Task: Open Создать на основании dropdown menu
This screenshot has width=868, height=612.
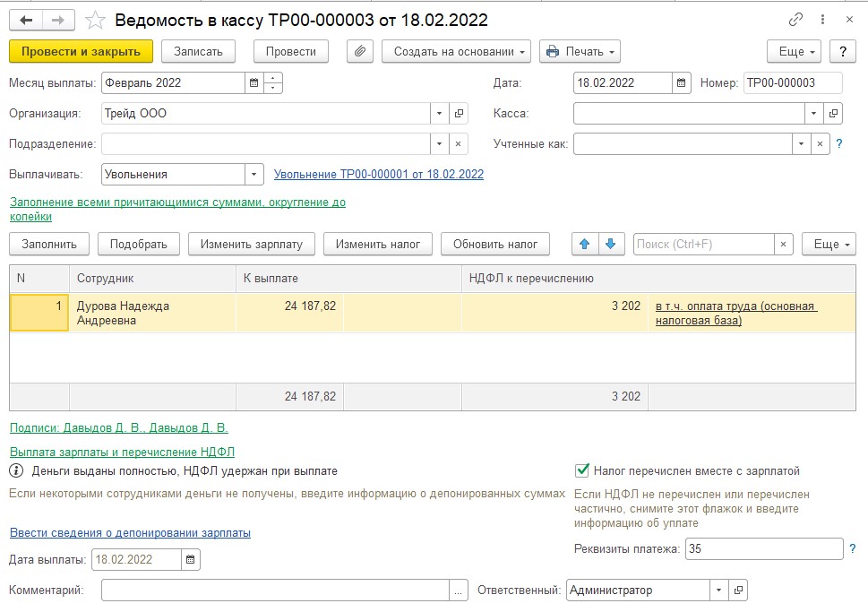Action: (457, 51)
